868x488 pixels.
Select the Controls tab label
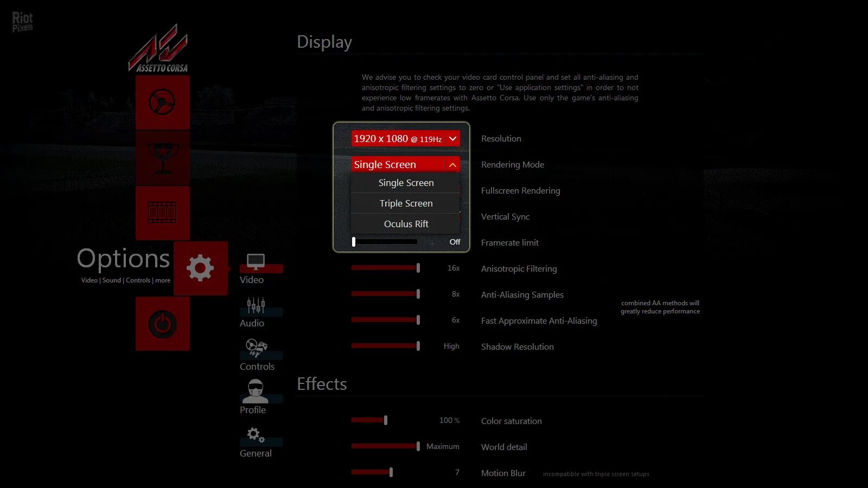click(x=257, y=367)
